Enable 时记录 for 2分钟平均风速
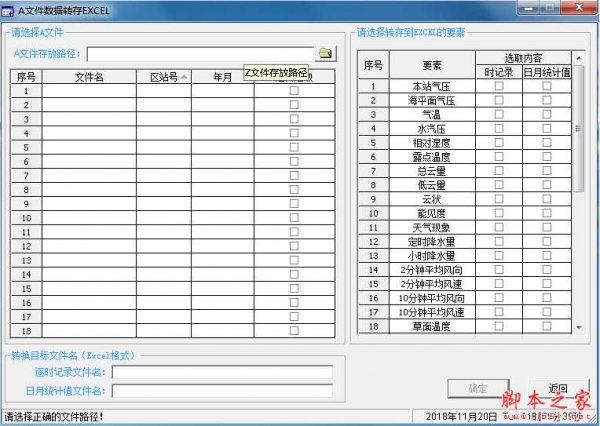600x426 pixels. coord(499,284)
